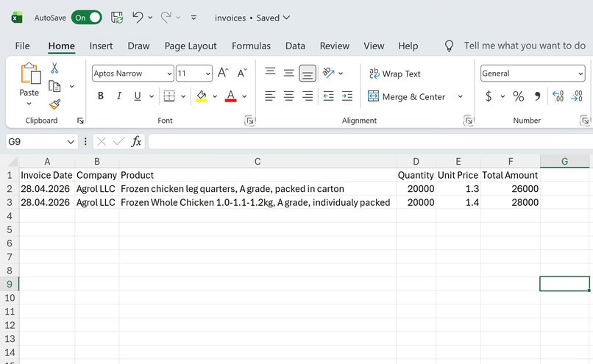Click the Save icon in title bar

(117, 18)
